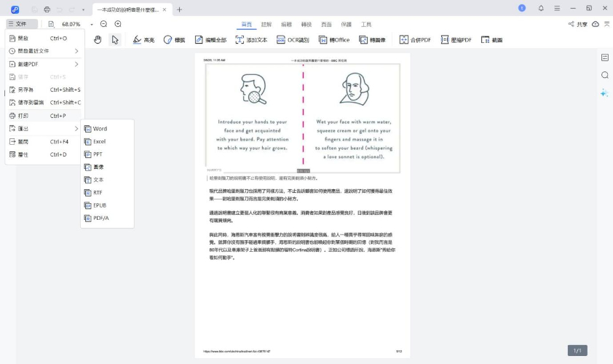Open Properties from the File menu

point(44,154)
